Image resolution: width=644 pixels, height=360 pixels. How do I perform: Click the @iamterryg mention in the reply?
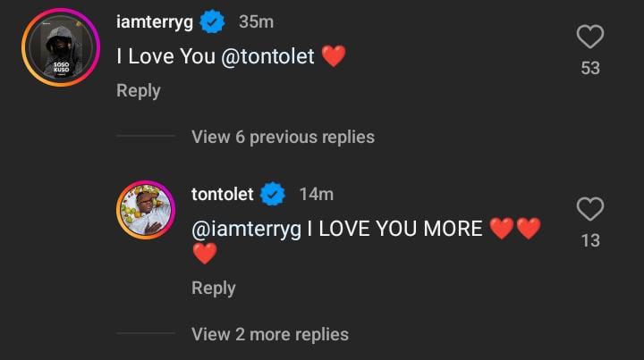tap(247, 228)
